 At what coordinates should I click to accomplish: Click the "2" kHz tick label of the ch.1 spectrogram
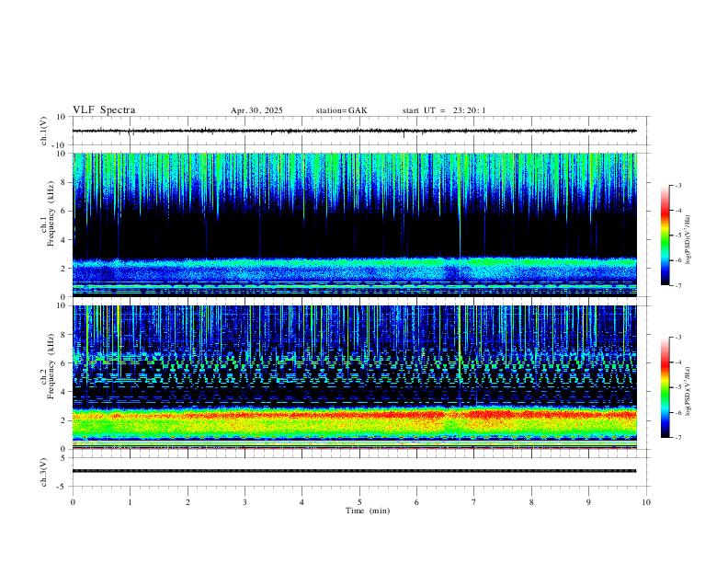(64, 269)
